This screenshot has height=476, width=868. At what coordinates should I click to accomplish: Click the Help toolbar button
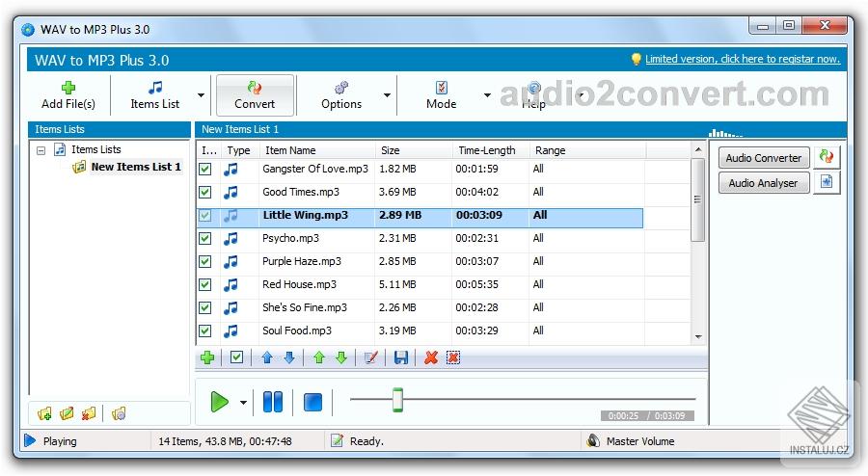click(533, 95)
